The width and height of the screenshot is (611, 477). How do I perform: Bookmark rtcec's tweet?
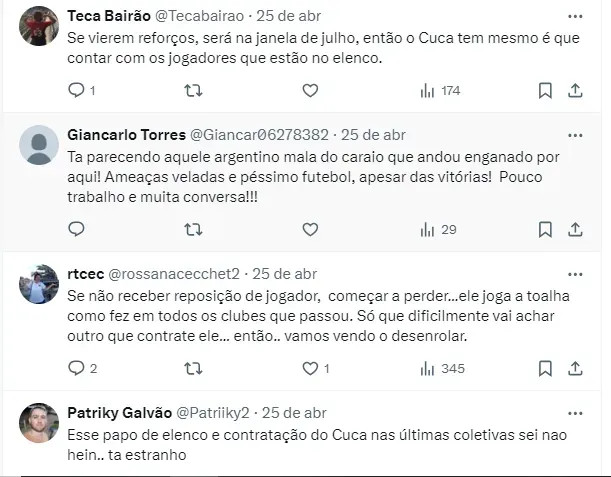pos(545,368)
